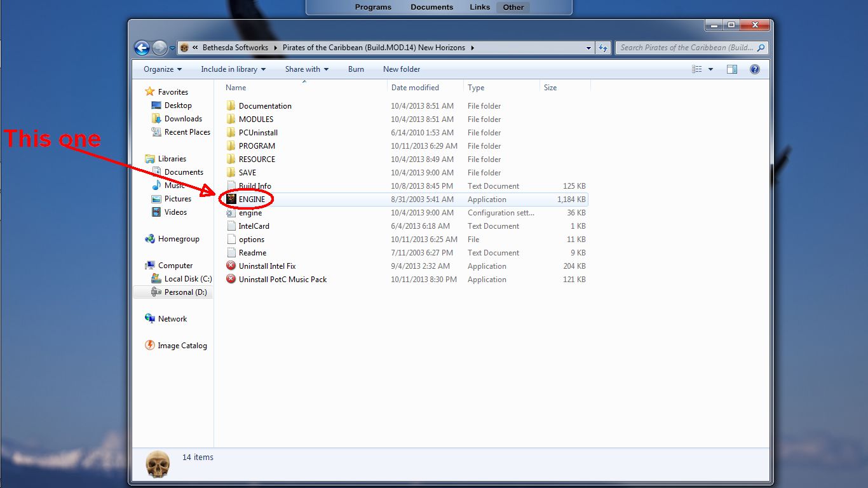Viewport: 868px width, 488px height.
Task: Click the Favorites header in navigation pane
Action: [166, 92]
